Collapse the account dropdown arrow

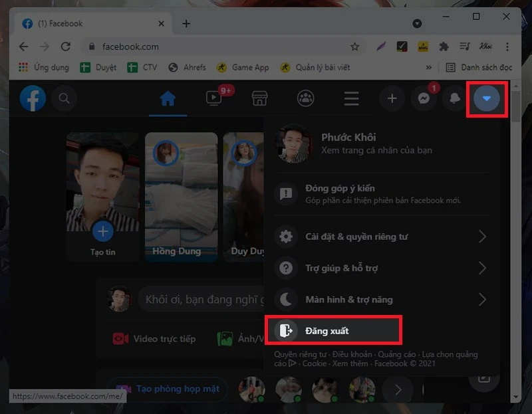487,99
